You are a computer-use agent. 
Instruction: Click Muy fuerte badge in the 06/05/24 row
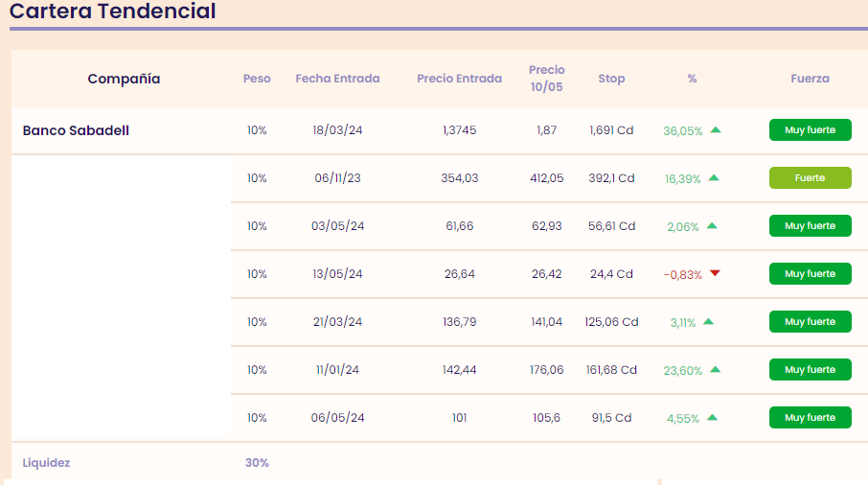[x=810, y=418]
